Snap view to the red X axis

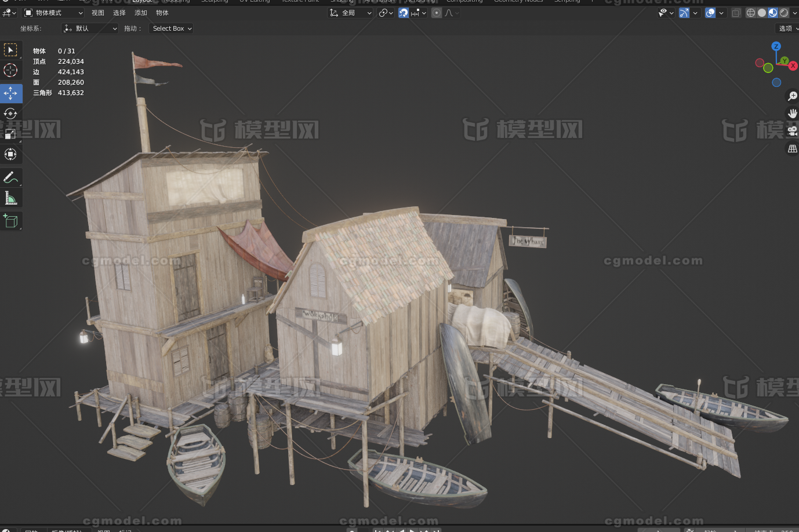793,66
